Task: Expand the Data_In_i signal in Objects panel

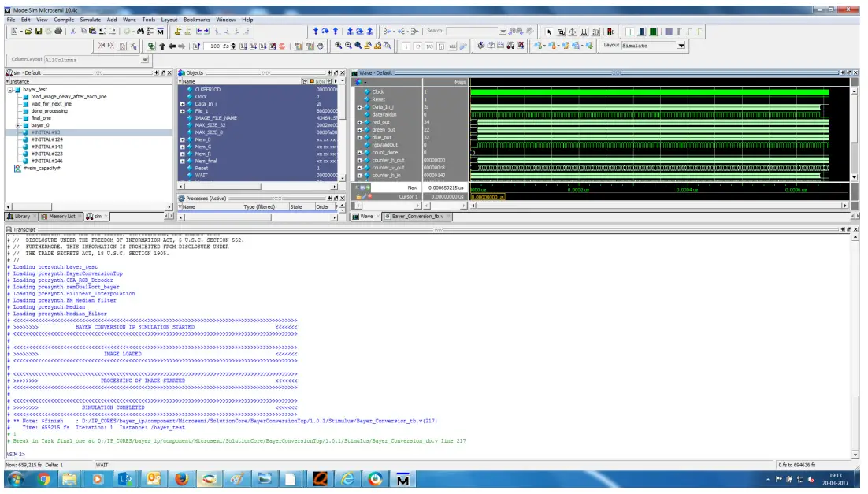Action: point(182,104)
